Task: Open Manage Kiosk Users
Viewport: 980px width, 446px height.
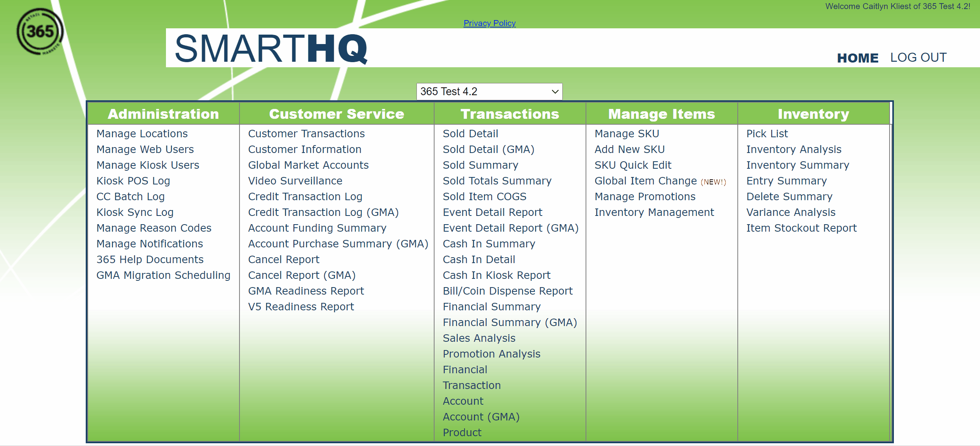Action: [x=148, y=165]
